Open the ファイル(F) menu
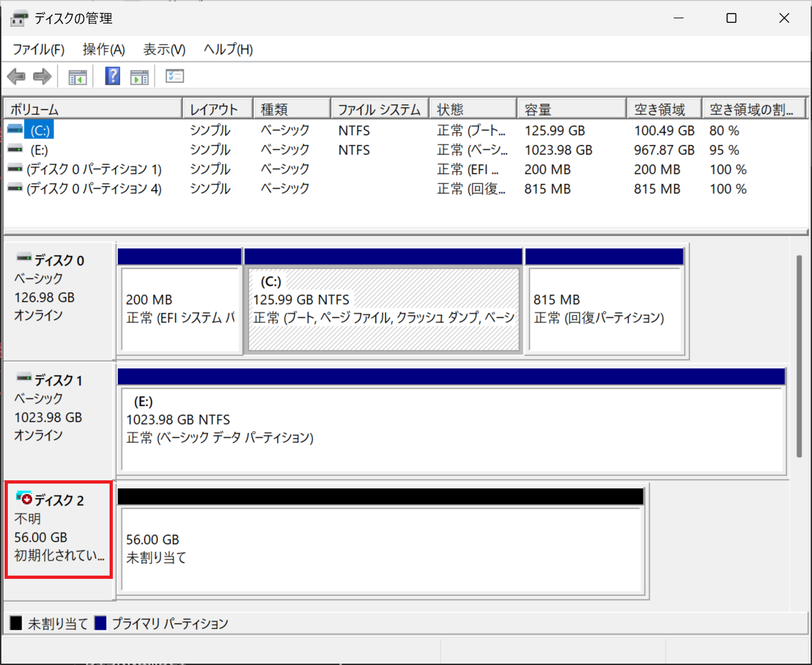812x665 pixels. tap(38, 50)
